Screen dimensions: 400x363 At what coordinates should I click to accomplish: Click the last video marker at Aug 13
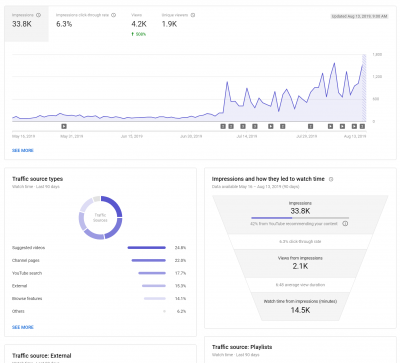tap(362, 126)
